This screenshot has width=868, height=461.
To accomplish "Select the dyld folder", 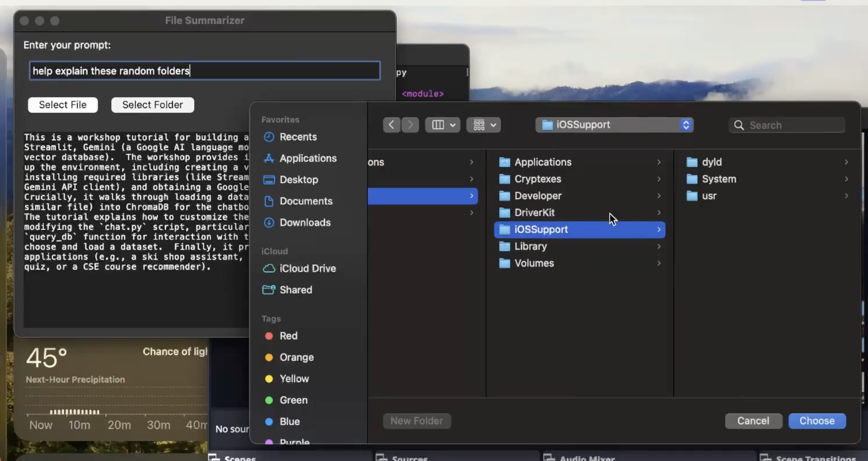I will 711,162.
